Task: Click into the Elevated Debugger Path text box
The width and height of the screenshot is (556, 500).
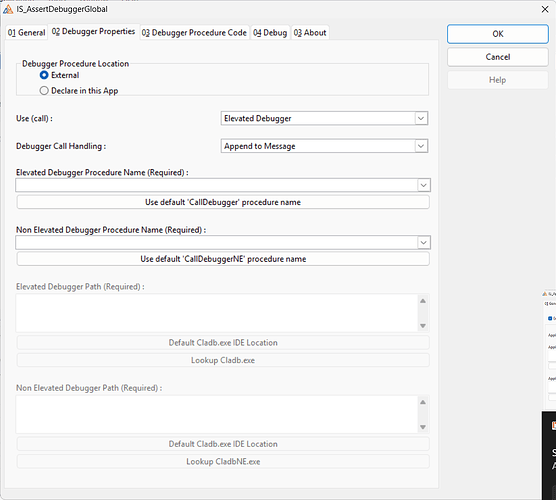Action: tap(217, 313)
